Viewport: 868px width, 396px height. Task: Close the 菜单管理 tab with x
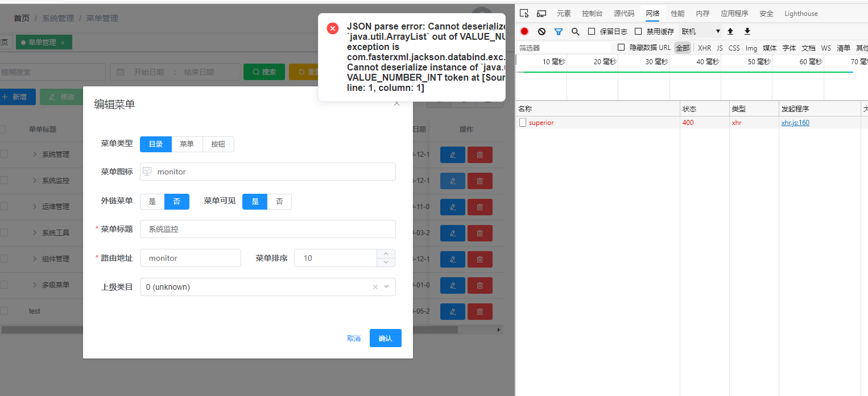pos(63,43)
